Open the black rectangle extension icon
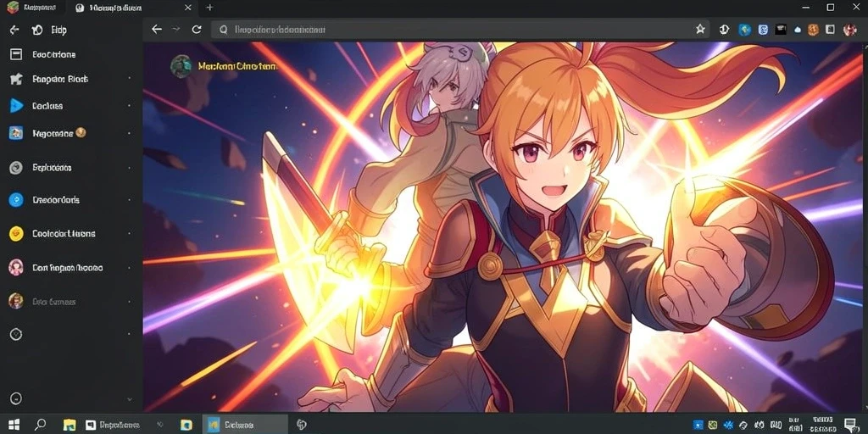Image resolution: width=868 pixels, height=434 pixels. pyautogui.click(x=780, y=30)
